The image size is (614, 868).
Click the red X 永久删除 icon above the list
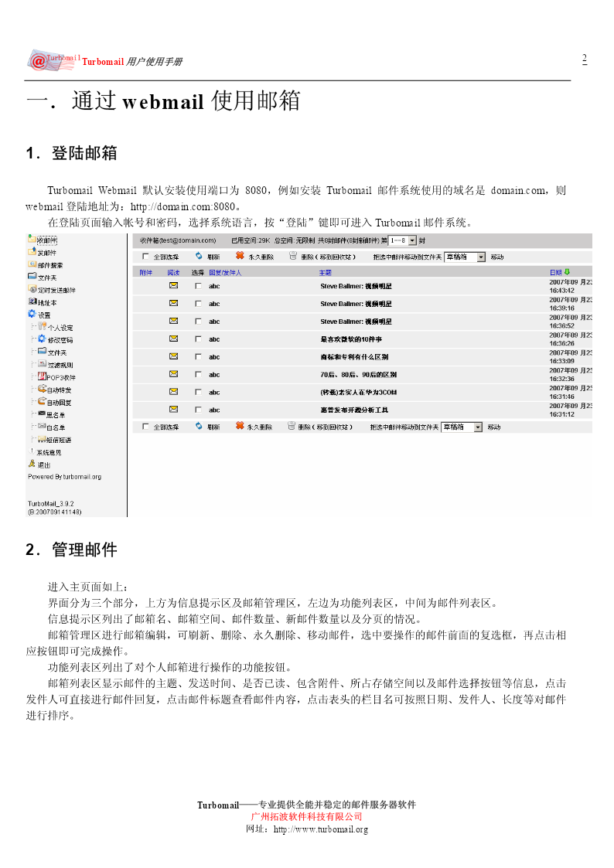(240, 255)
